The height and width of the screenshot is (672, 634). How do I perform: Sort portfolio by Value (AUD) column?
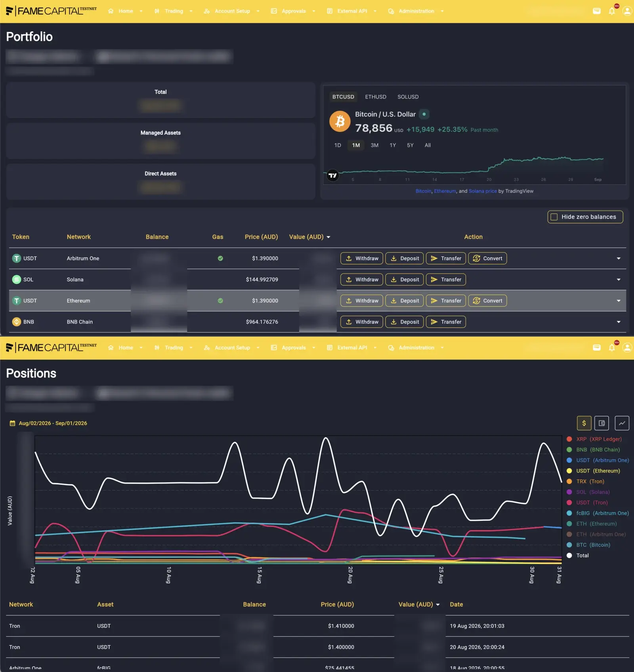[x=309, y=237]
